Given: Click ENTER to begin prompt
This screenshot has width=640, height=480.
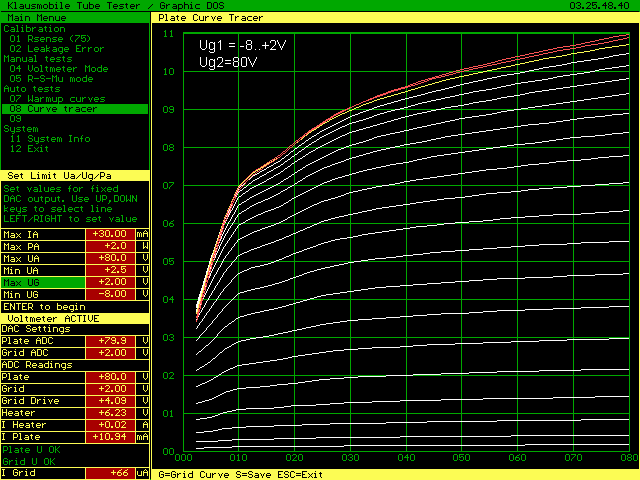Looking at the screenshot, I should (x=44, y=306).
